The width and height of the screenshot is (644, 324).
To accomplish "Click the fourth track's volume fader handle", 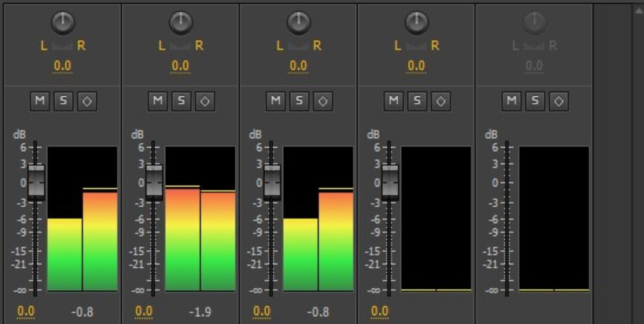I will click(x=390, y=182).
